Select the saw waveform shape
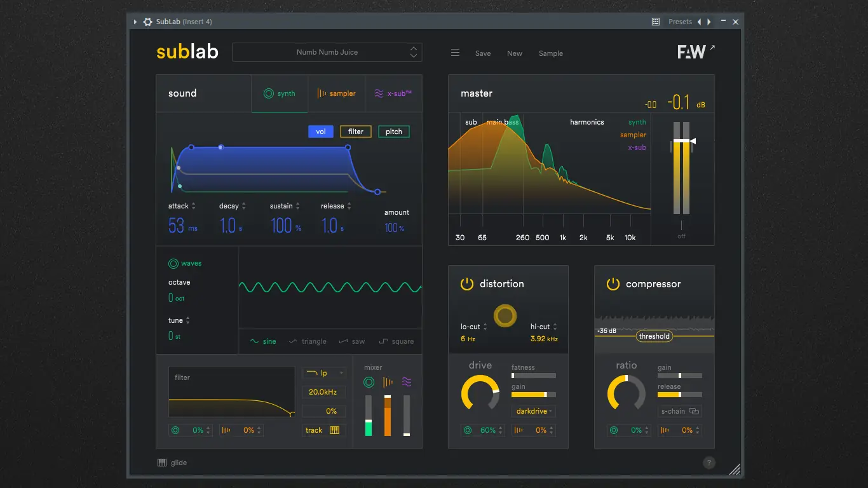The width and height of the screenshot is (868, 488). pyautogui.click(x=352, y=341)
